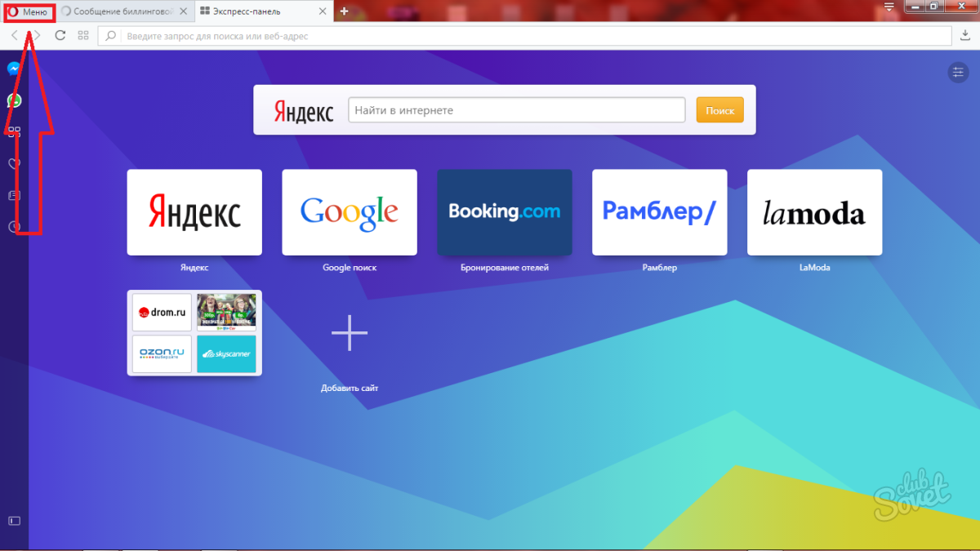Open drom.ru thumbnail in folder

[162, 312]
